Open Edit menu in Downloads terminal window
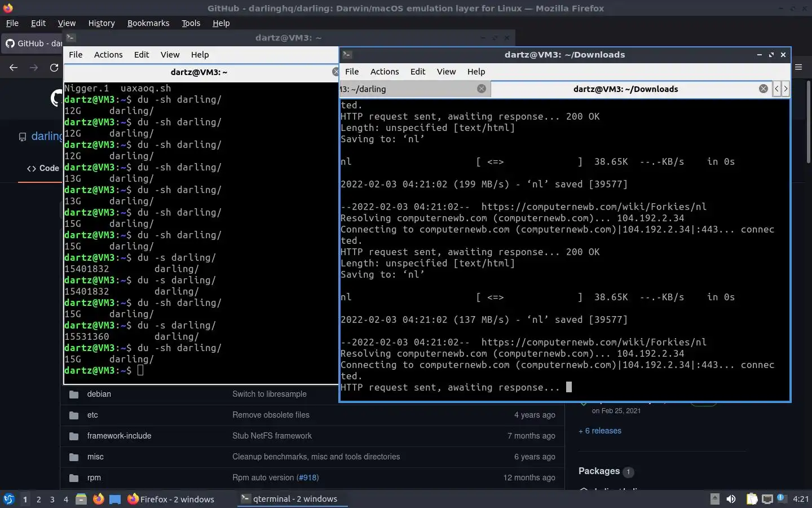 [418, 72]
